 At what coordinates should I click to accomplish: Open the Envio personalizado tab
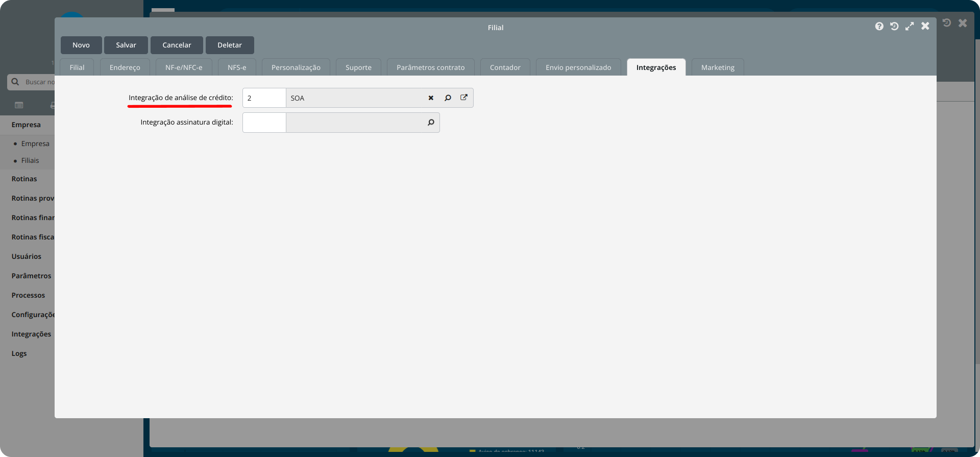pos(578,67)
